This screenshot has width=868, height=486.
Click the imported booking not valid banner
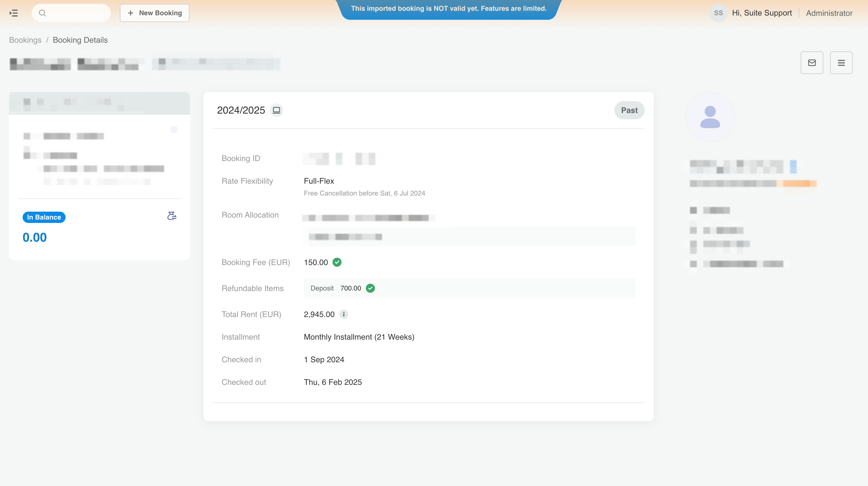[x=448, y=9]
